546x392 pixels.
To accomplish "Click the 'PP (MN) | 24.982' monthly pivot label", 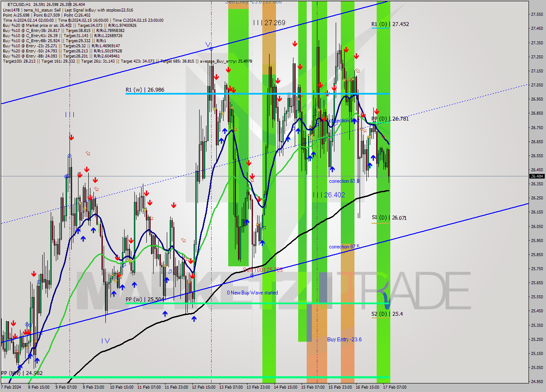I will click(22, 373).
